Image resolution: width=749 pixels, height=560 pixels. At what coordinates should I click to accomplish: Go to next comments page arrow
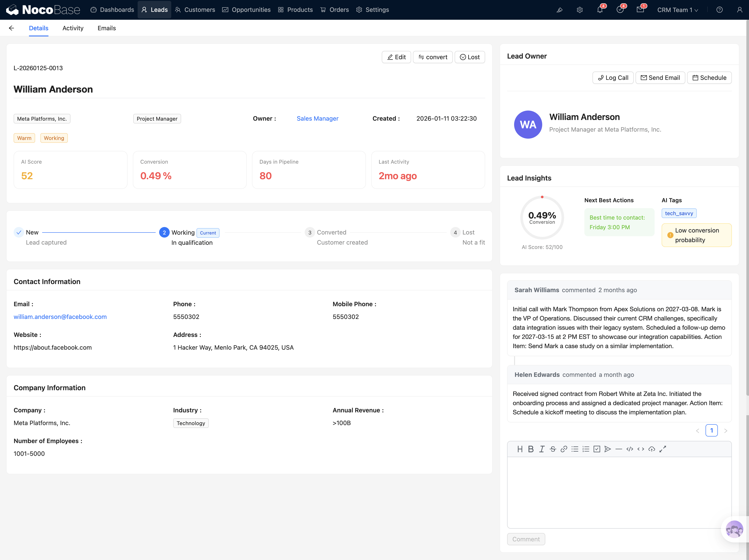click(x=725, y=431)
